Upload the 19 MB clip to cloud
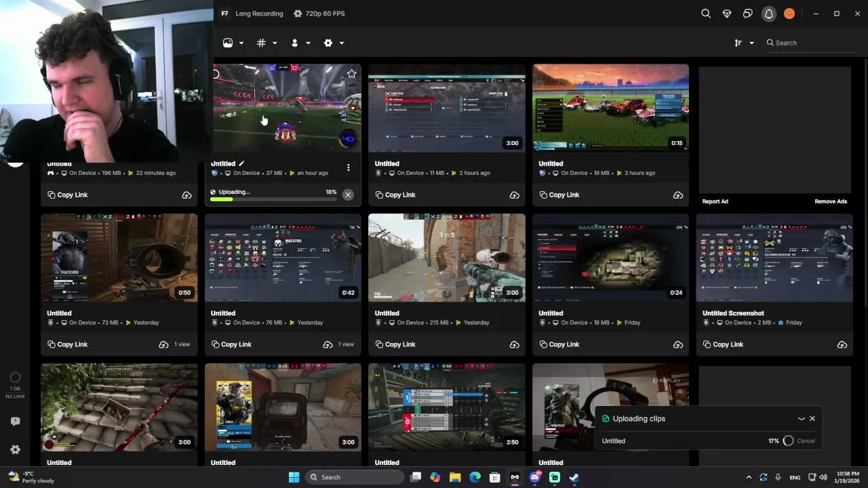Viewport: 868px width, 488px height. coord(678,195)
